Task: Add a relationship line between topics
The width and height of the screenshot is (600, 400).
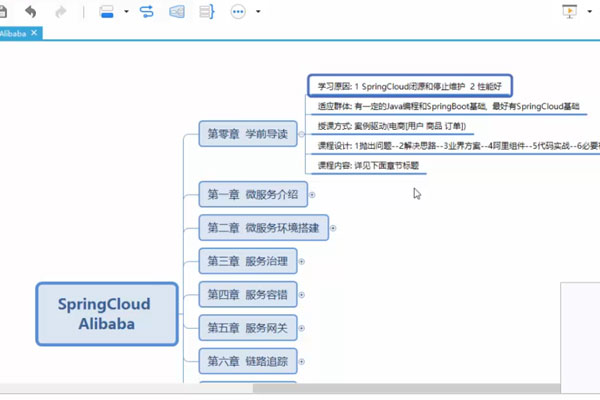Action: tap(147, 11)
